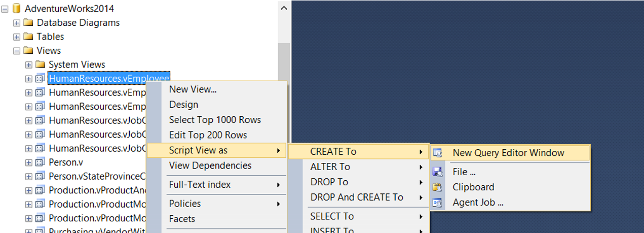Select the Tables tree label
This screenshot has width=644, height=233.
[x=51, y=37]
